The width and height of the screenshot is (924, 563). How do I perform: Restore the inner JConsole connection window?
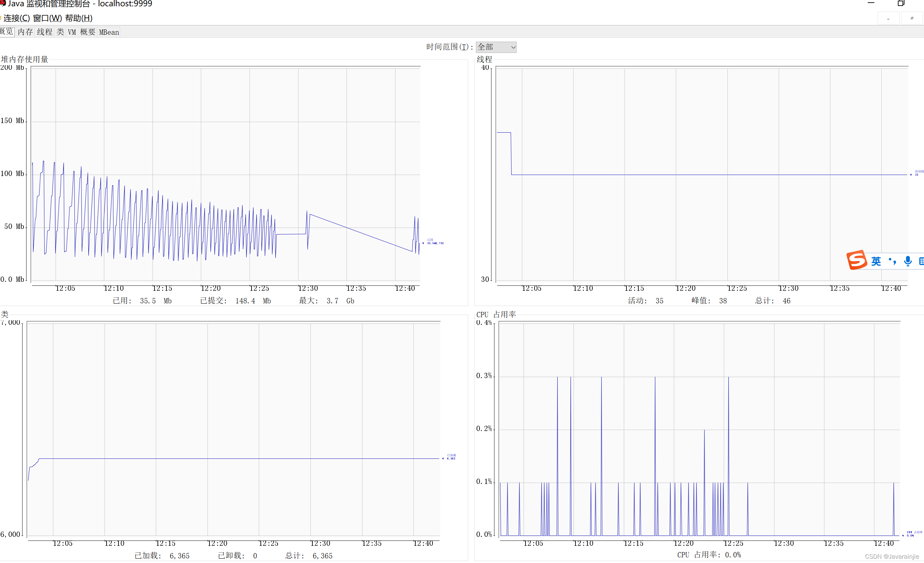pos(912,19)
